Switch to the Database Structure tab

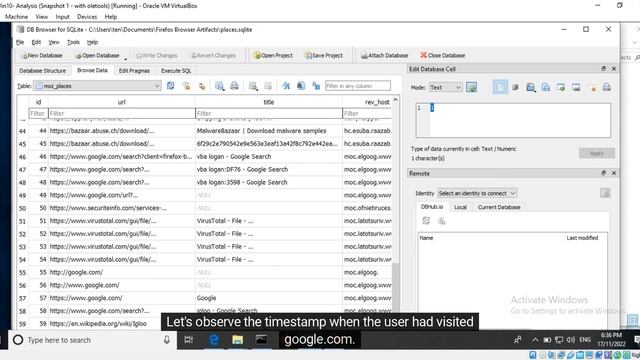pyautogui.click(x=42, y=71)
